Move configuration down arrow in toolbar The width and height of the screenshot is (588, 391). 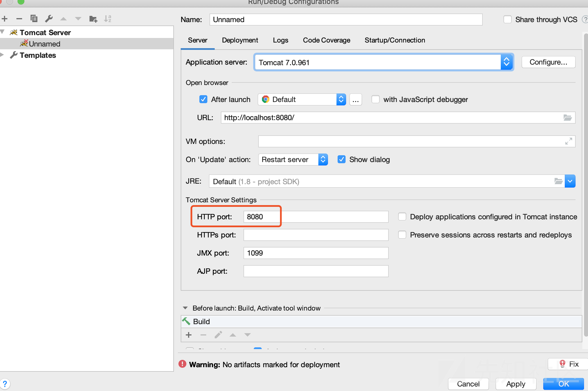click(78, 19)
